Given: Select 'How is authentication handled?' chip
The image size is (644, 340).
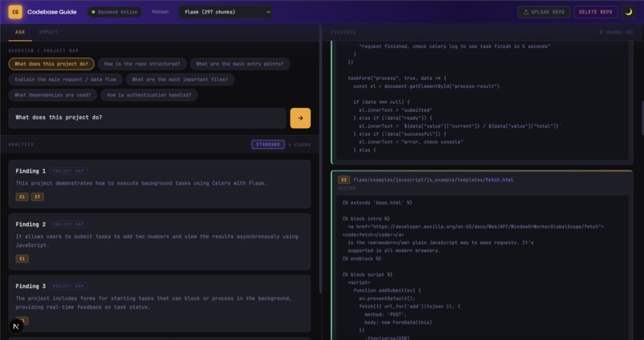Looking at the screenshot, I should (149, 95).
